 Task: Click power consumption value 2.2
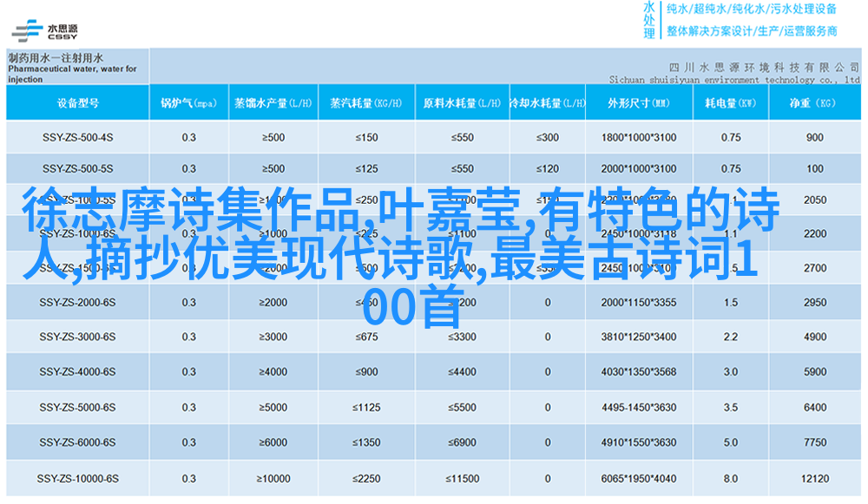coord(731,337)
